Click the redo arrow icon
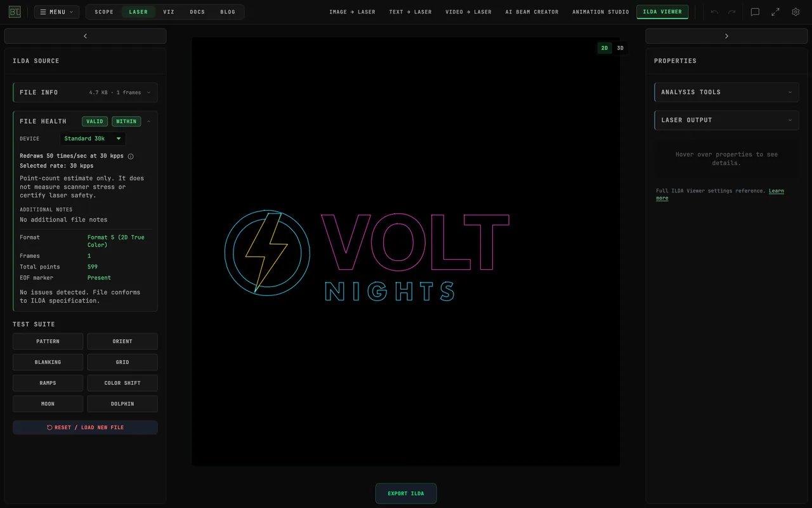 click(x=731, y=12)
